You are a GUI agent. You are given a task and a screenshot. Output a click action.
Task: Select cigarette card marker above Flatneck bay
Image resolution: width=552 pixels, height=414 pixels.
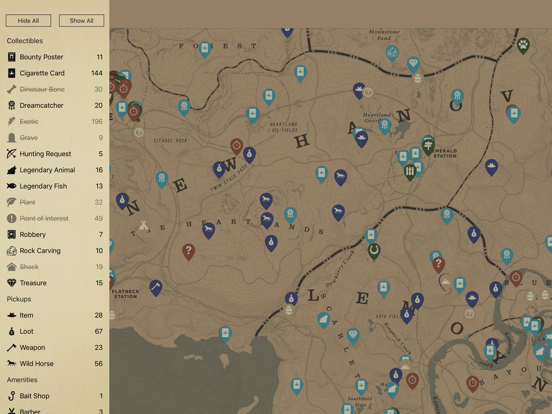coord(225,334)
